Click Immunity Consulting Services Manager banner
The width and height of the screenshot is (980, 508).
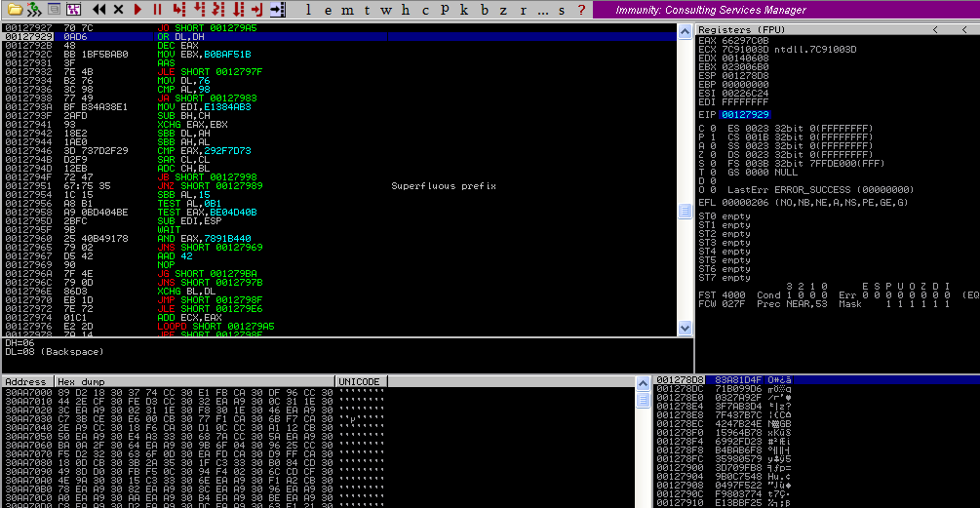712,10
